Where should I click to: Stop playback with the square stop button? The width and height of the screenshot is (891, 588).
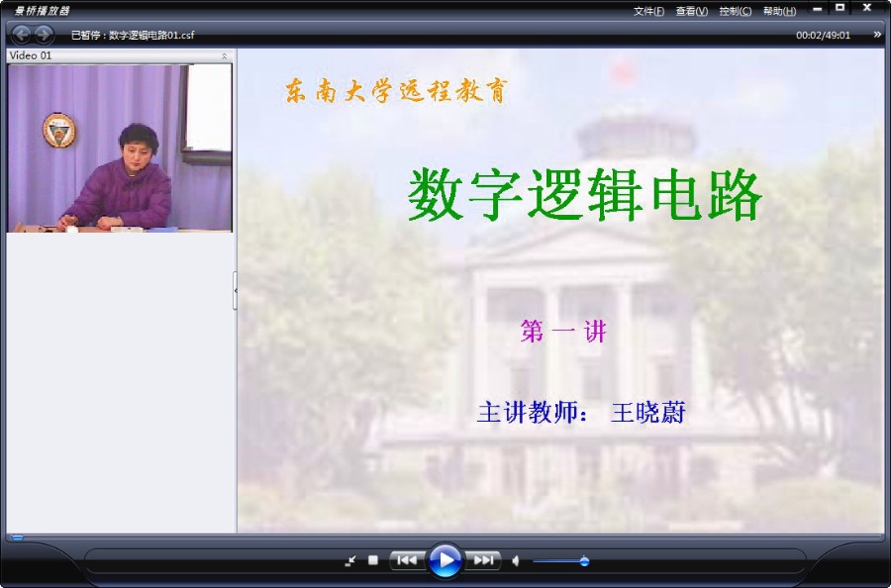[x=373, y=560]
